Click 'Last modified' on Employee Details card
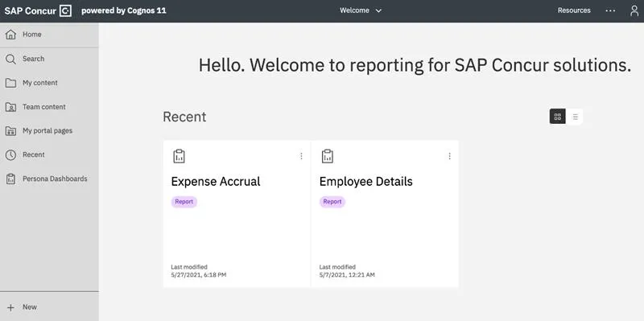Screen dimensions: 644x321 point(337,267)
